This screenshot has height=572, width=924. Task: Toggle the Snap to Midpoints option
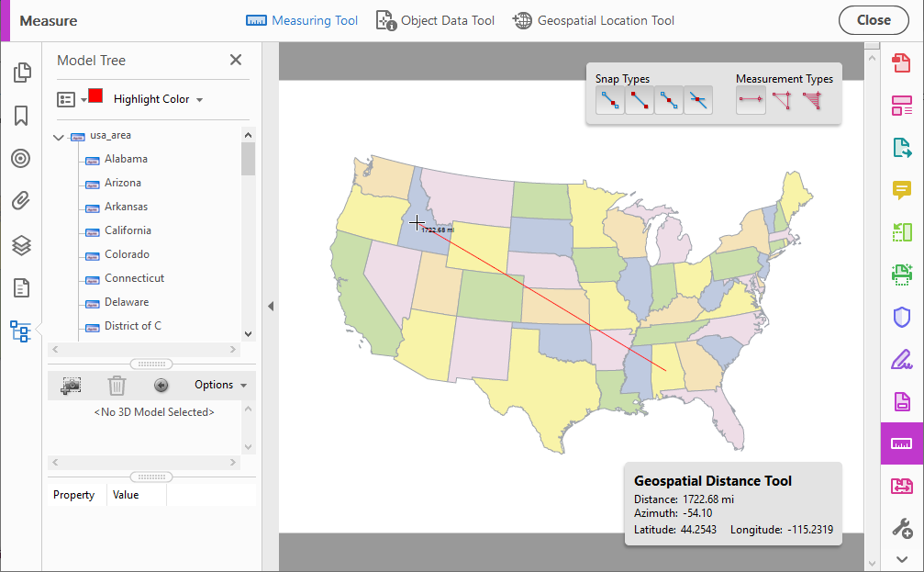669,100
